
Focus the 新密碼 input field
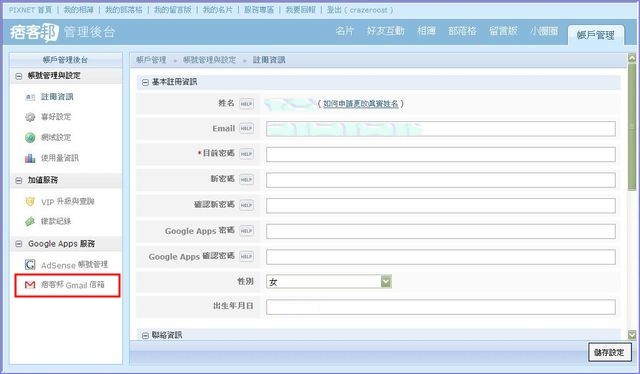pyautogui.click(x=441, y=180)
